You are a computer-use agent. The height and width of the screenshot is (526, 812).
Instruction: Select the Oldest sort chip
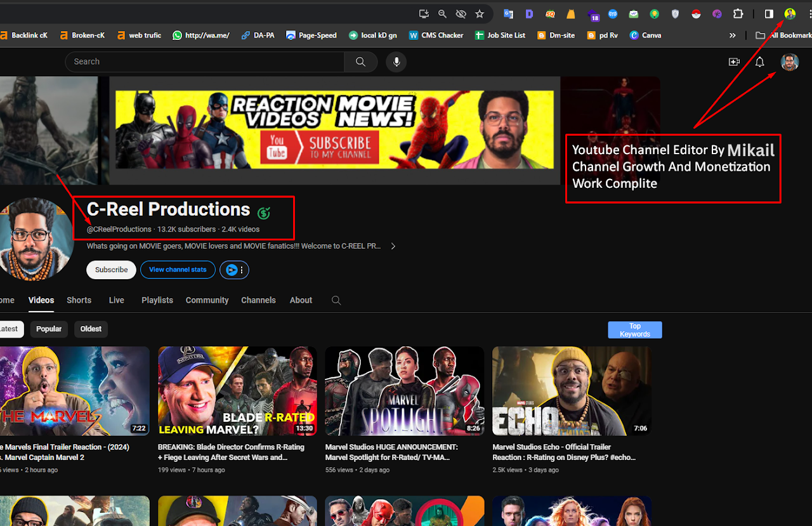coord(91,329)
